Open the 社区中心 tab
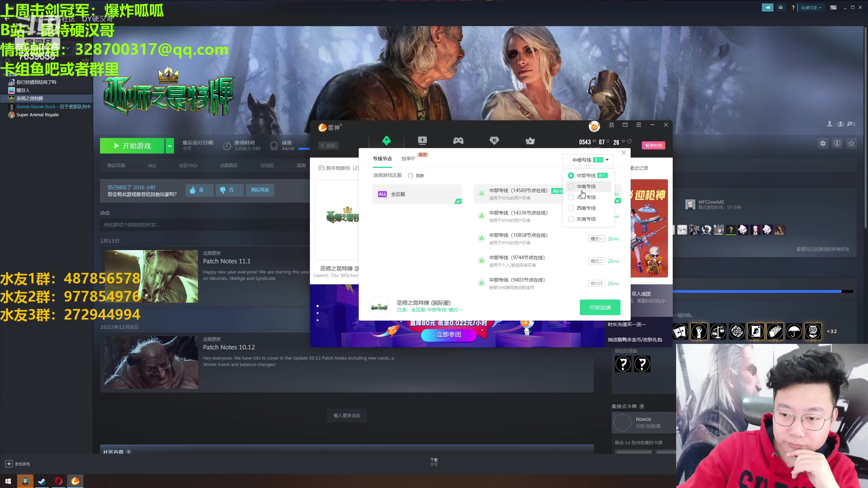Screen dimensions: 868x488 tap(188, 165)
